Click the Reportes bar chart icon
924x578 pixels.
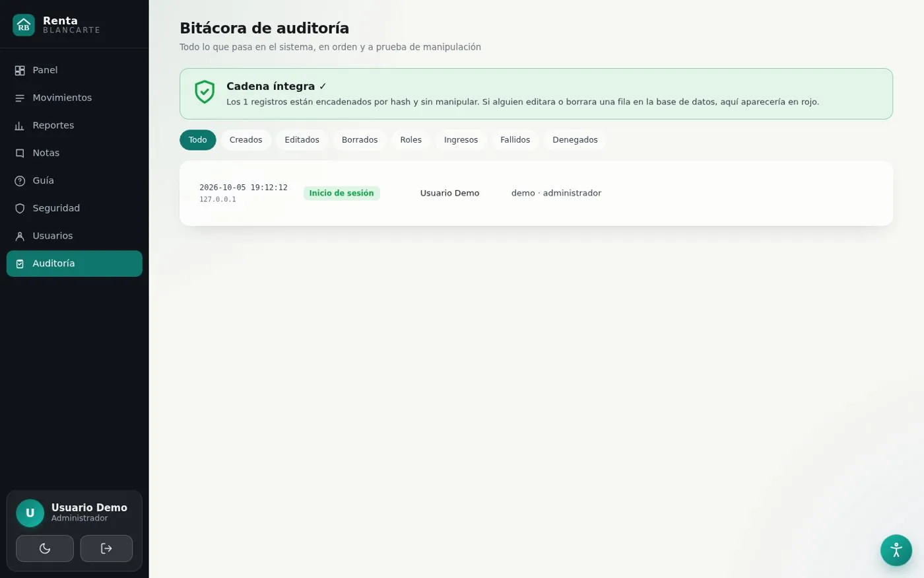tap(20, 126)
